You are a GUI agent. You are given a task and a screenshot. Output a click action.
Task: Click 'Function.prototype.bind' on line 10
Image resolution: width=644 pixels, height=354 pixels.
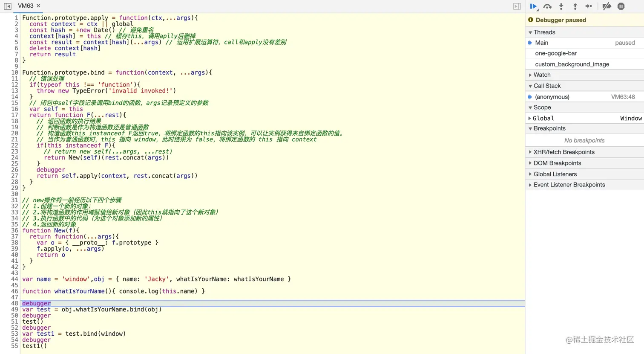coord(63,73)
